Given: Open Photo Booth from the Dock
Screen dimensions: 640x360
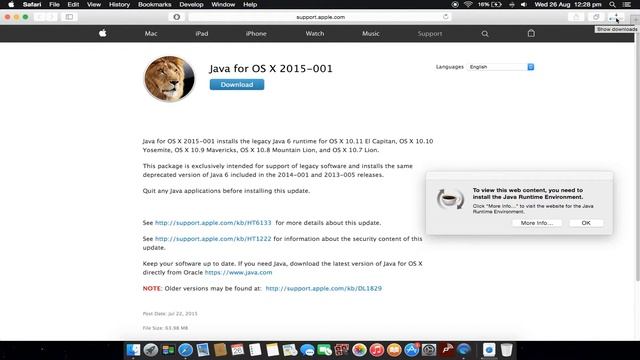Looking at the screenshot, I should pos(342,350).
